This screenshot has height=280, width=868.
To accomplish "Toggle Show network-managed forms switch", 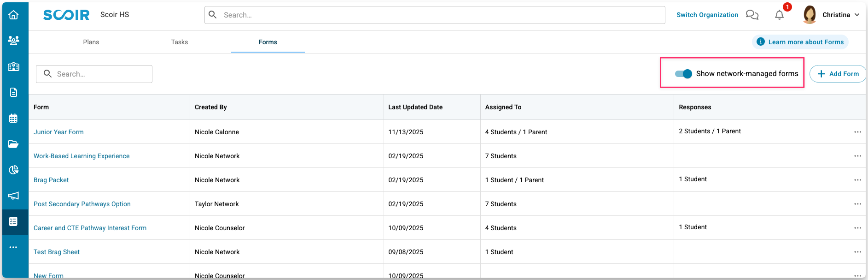I will 683,74.
